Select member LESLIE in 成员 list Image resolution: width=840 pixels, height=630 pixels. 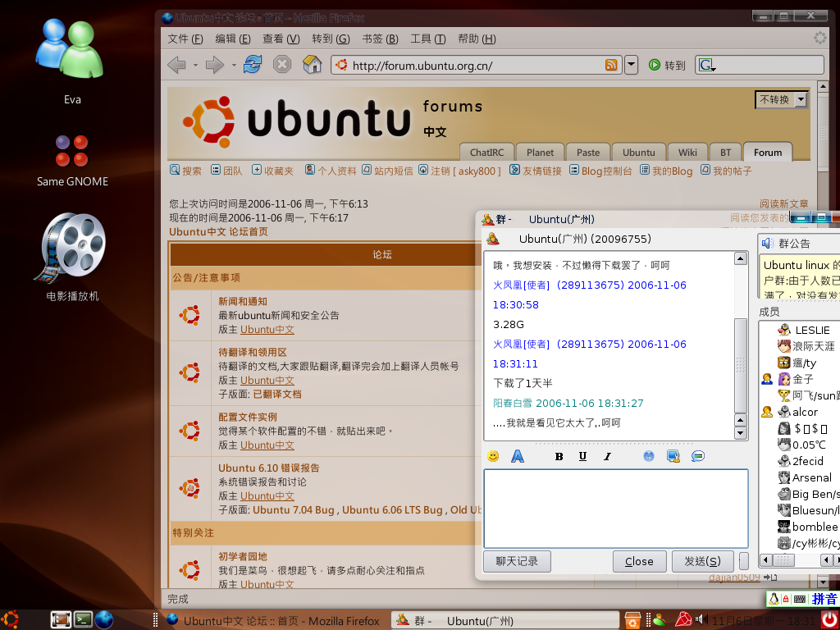click(812, 330)
